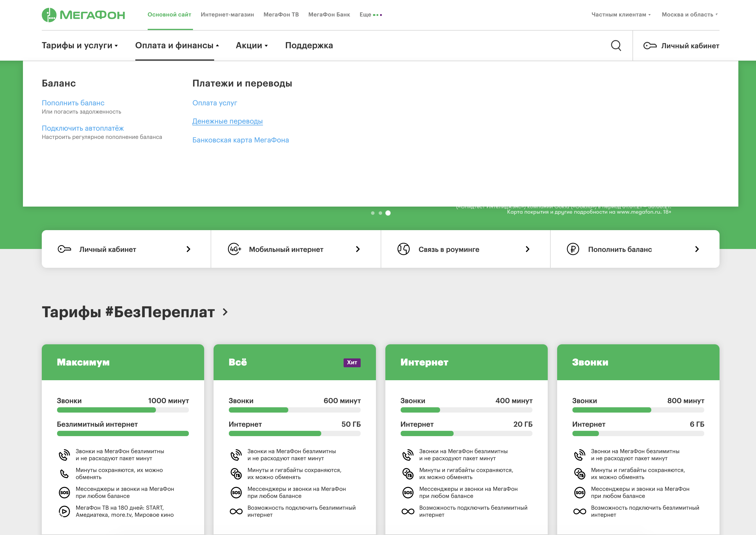The image size is (756, 535).
Task: Click the Звонки progress bar in Максимум
Action: [122, 410]
